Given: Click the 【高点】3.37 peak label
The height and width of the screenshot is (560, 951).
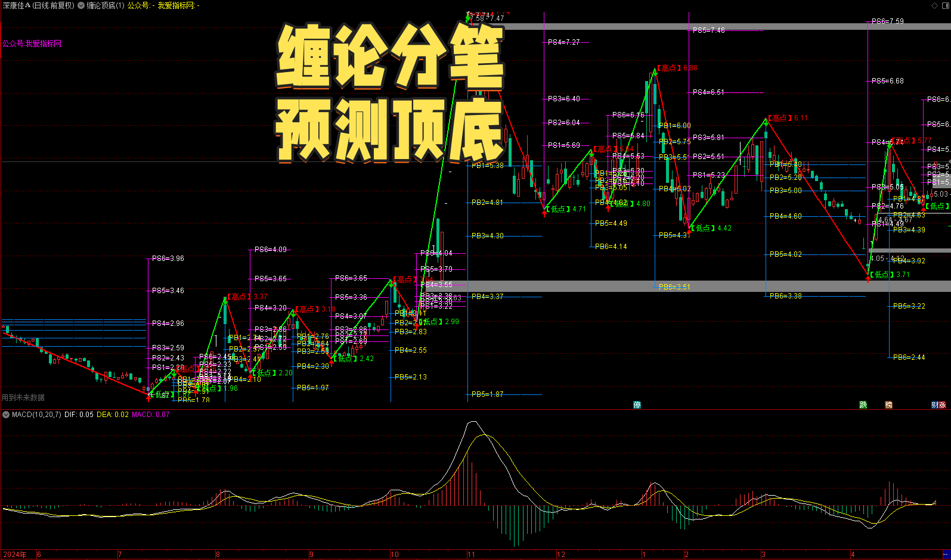Looking at the screenshot, I should pyautogui.click(x=247, y=297).
